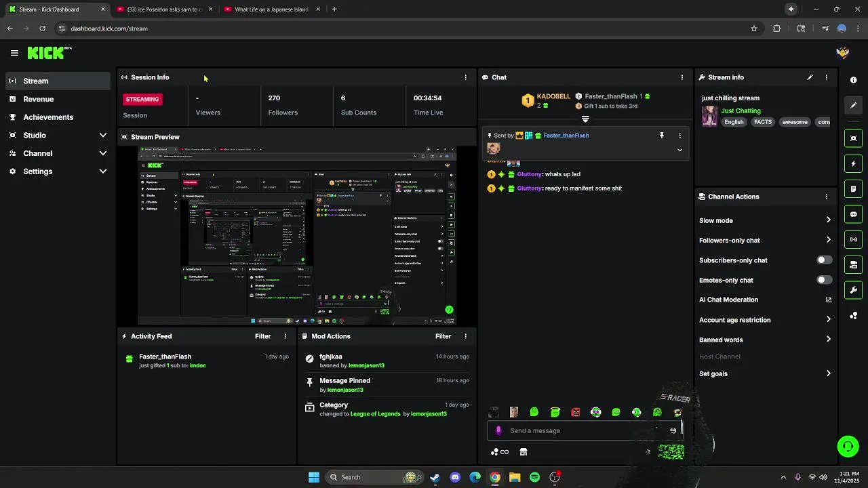868x488 pixels.
Task: Open Banned words arrow
Action: click(x=828, y=340)
